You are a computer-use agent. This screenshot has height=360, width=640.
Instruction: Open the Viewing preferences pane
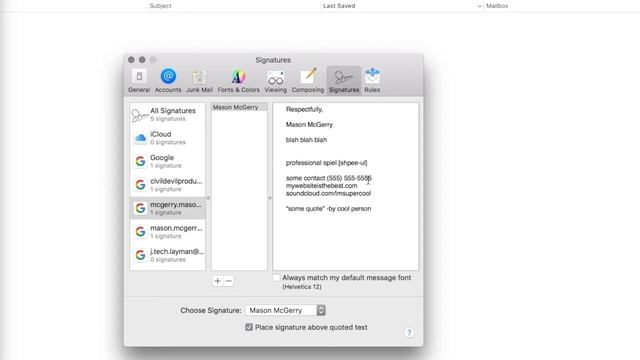click(x=276, y=81)
